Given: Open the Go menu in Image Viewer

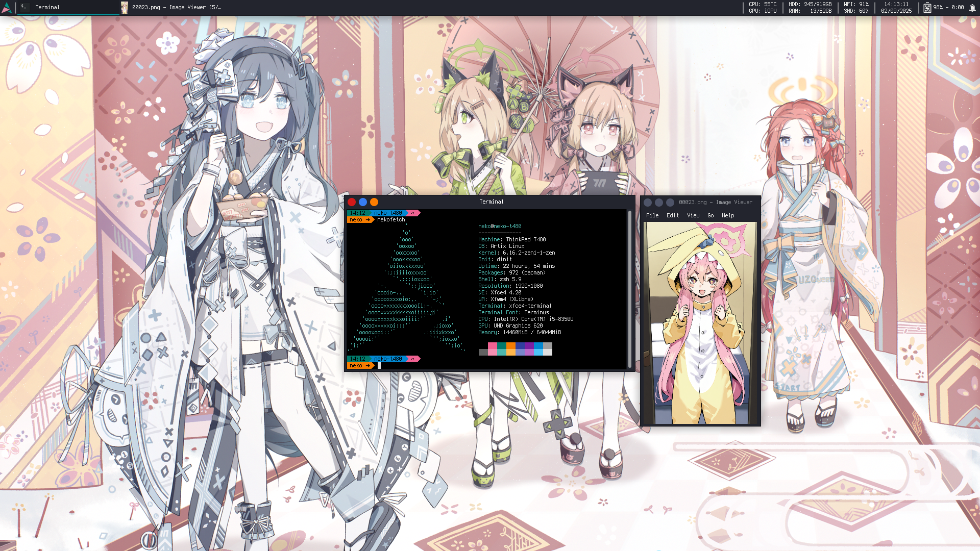Looking at the screenshot, I should pyautogui.click(x=710, y=215).
